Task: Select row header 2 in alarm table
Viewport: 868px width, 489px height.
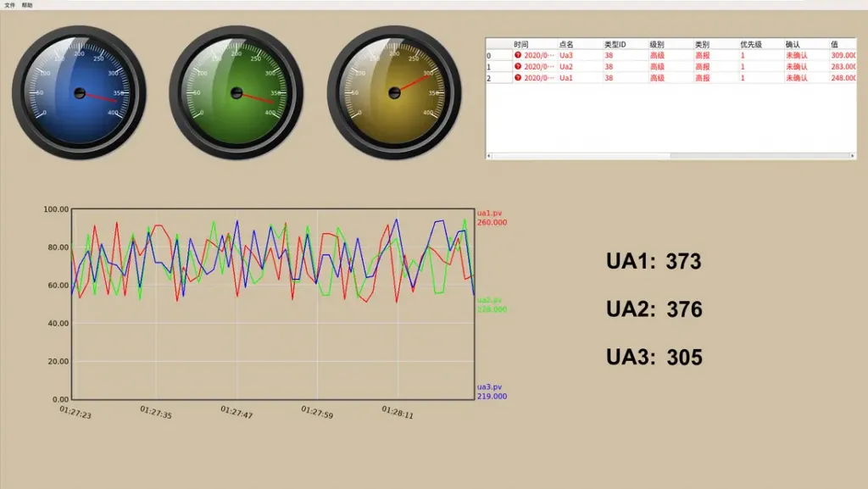Action: (x=498, y=78)
